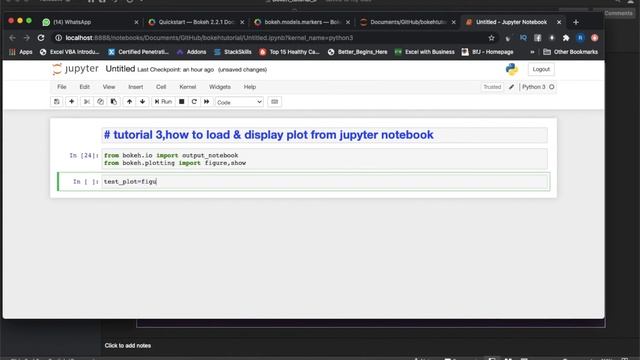Click the pencil edit-mode indicator icon
Image resolution: width=640 pixels, height=360 pixels.
[511, 87]
